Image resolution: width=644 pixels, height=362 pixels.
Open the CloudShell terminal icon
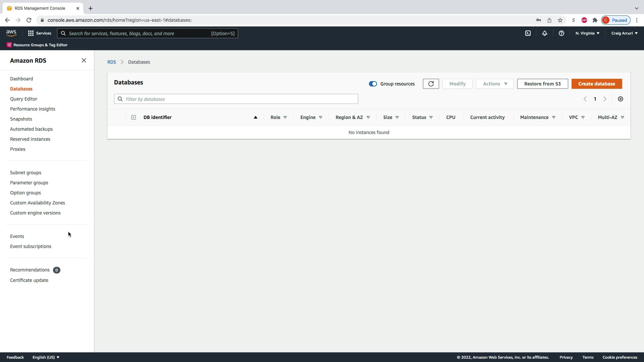(x=528, y=33)
